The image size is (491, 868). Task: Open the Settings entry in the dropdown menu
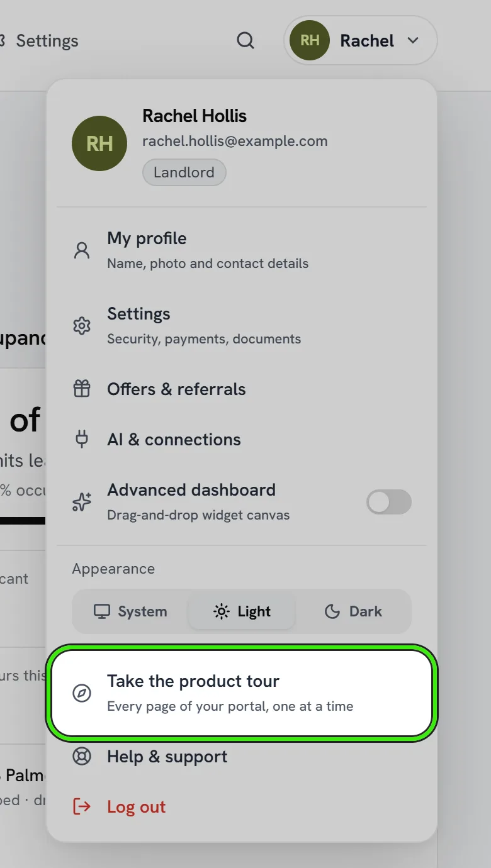(x=242, y=326)
